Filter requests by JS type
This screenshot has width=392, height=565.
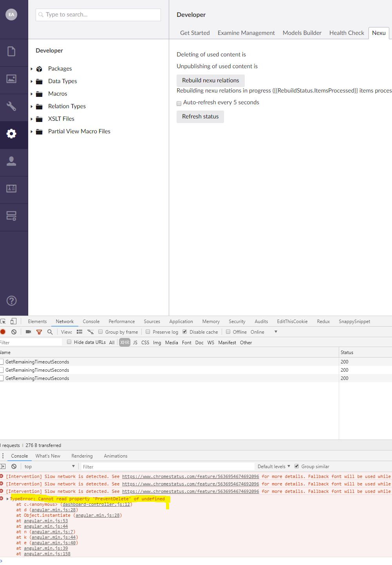[135, 342]
